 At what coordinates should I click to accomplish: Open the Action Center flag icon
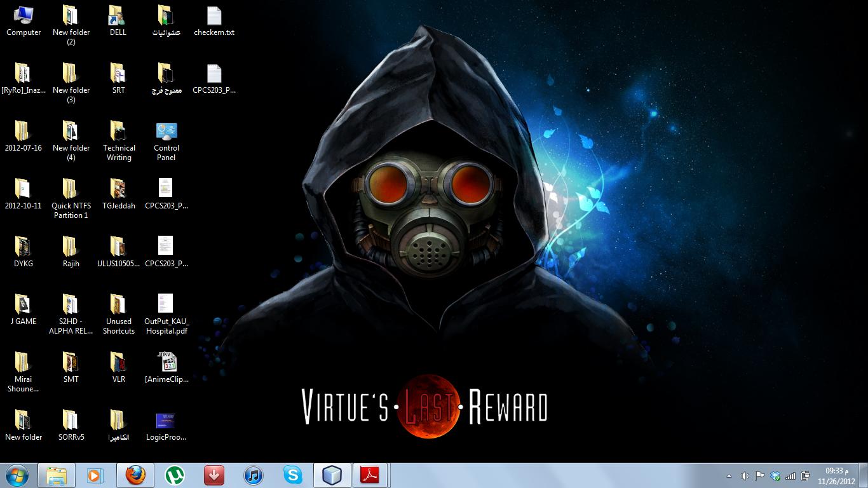click(x=759, y=476)
